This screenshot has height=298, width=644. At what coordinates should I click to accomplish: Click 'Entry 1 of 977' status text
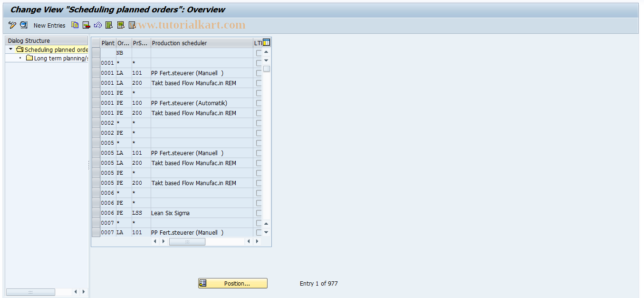click(x=318, y=283)
